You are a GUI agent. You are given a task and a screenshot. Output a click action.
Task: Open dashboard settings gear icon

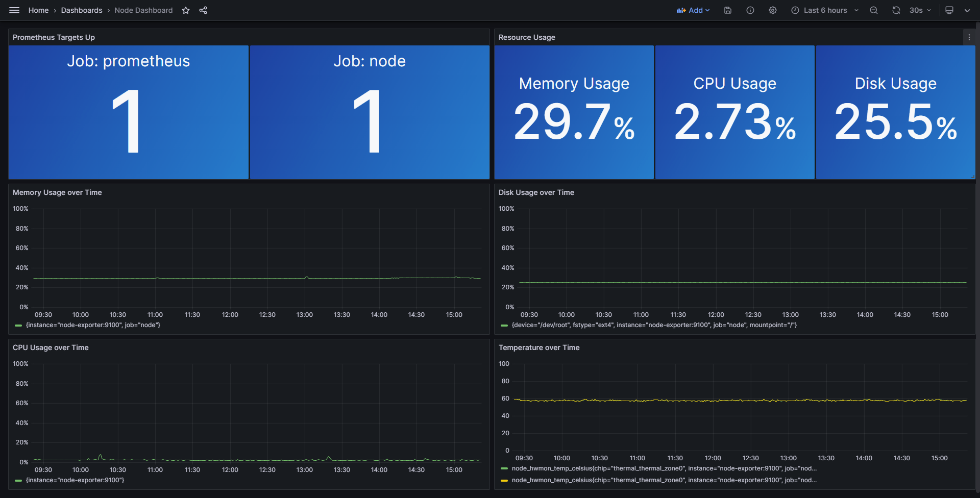[773, 10]
